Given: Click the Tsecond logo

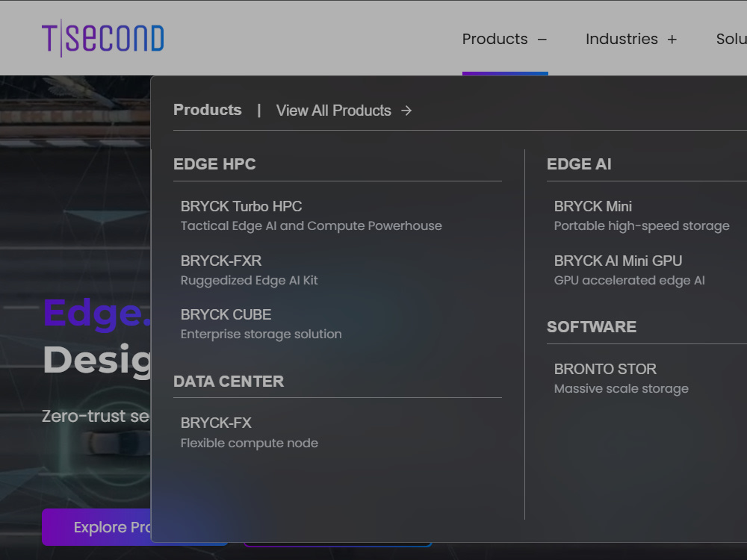Looking at the screenshot, I should [103, 38].
